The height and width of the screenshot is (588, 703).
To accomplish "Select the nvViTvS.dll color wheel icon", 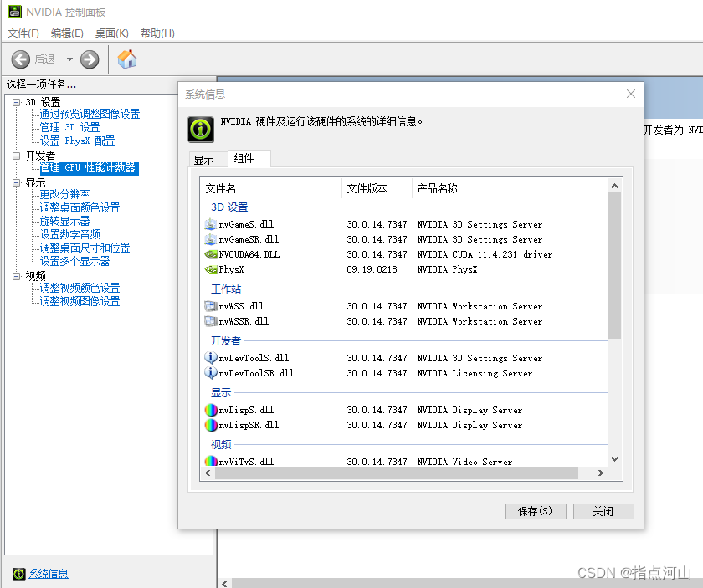I will pyautogui.click(x=211, y=461).
